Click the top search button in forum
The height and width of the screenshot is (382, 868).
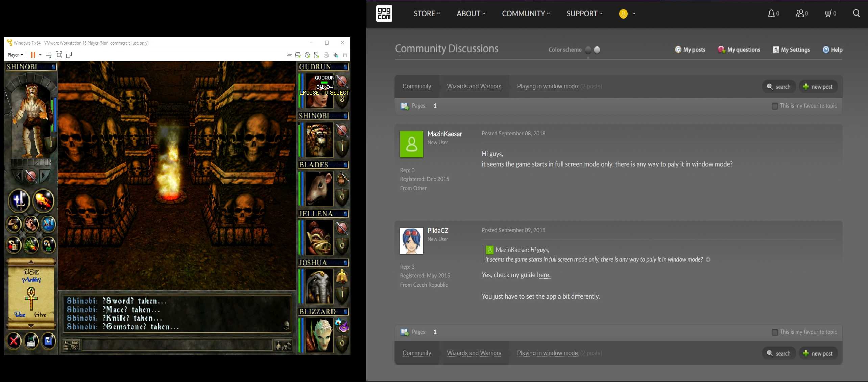tap(779, 87)
